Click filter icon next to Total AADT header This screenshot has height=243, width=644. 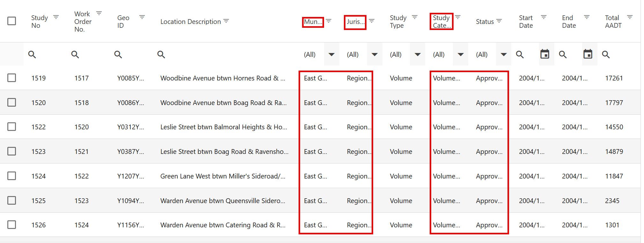[630, 17]
